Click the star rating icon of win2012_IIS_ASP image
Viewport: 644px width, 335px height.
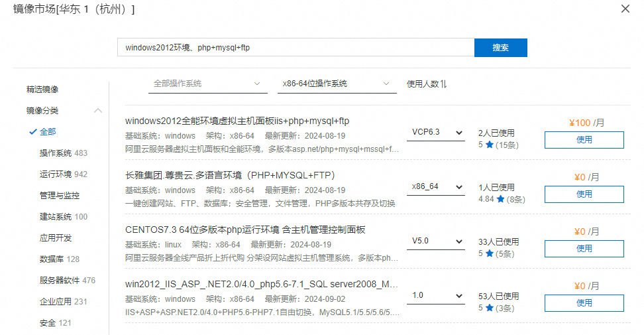(x=490, y=308)
